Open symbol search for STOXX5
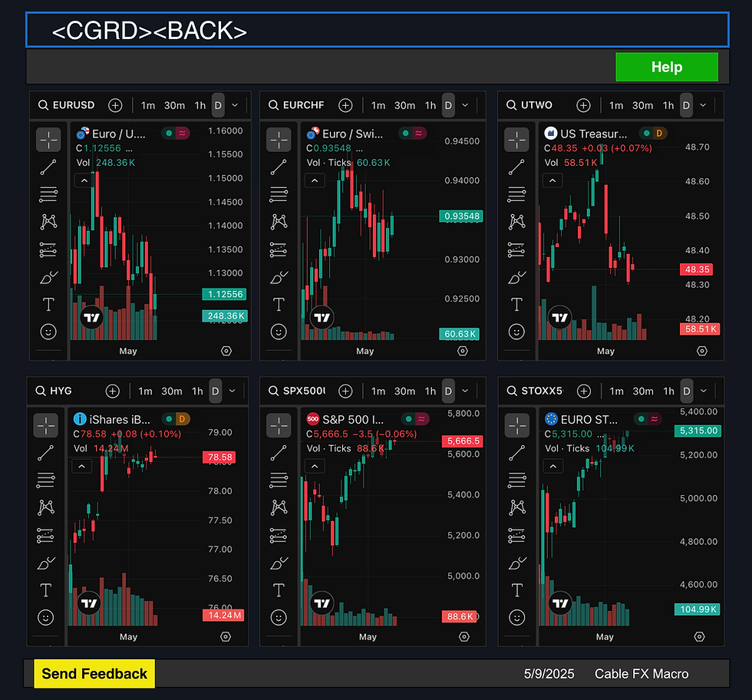752x700 pixels. pos(536,391)
